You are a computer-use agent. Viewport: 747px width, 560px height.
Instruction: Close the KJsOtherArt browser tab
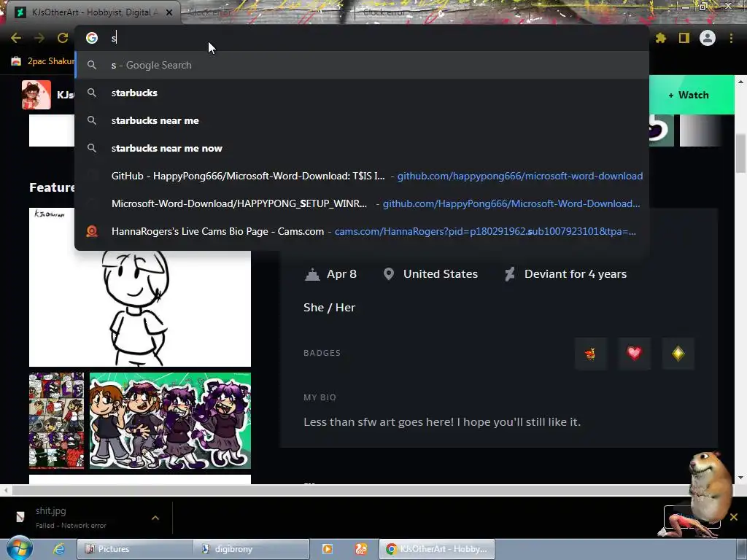[169, 12]
